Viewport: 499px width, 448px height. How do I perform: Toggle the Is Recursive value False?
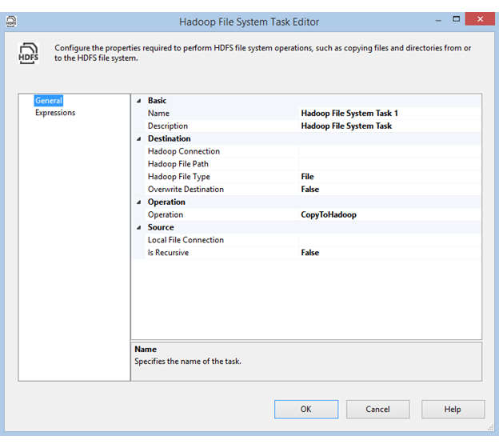coord(390,253)
